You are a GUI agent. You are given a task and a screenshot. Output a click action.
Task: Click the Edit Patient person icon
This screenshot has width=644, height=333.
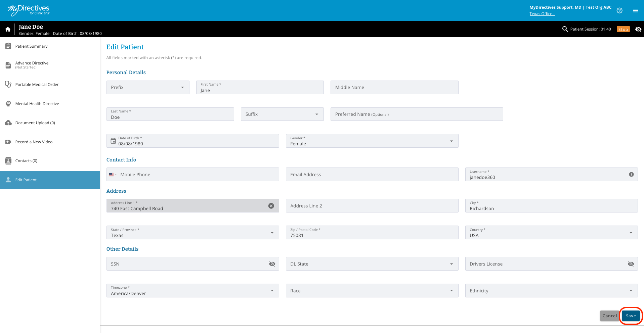(8, 180)
